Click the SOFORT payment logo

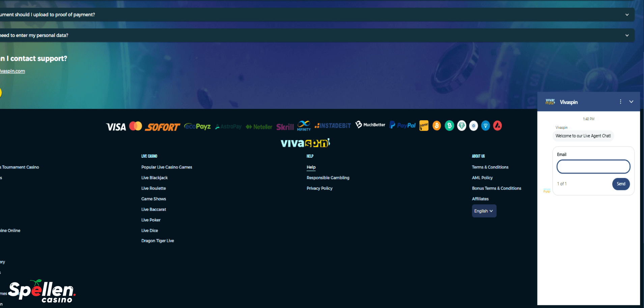pos(162,127)
